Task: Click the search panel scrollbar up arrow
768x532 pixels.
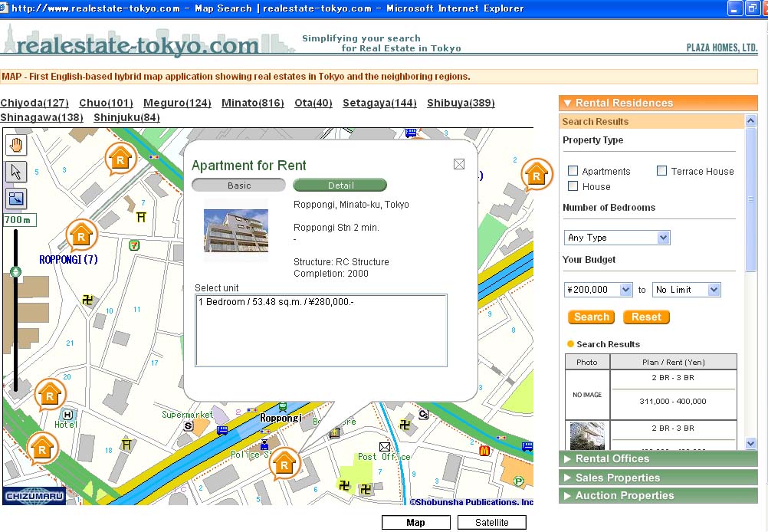Action: [751, 120]
